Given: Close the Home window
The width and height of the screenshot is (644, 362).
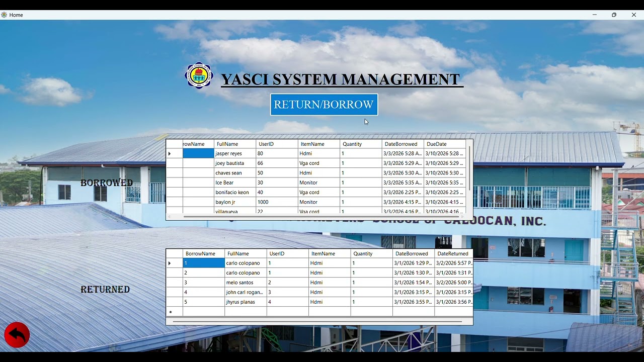Looking at the screenshot, I should click(633, 15).
